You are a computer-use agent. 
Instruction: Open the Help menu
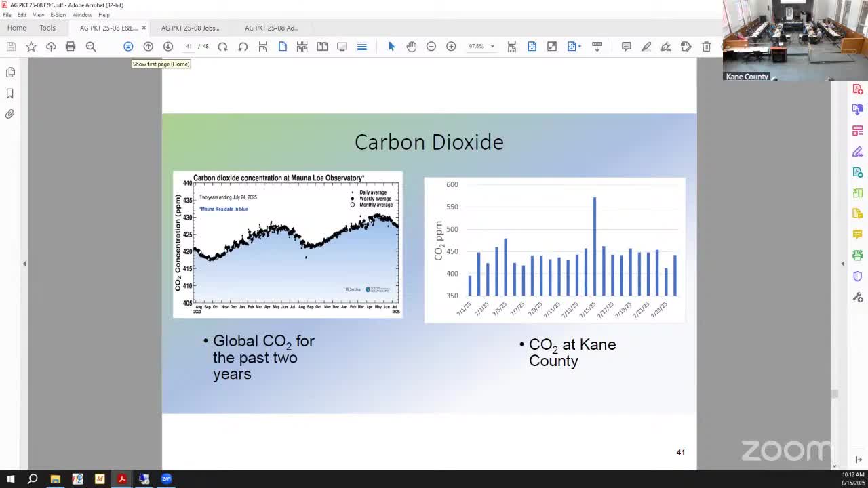(x=104, y=15)
